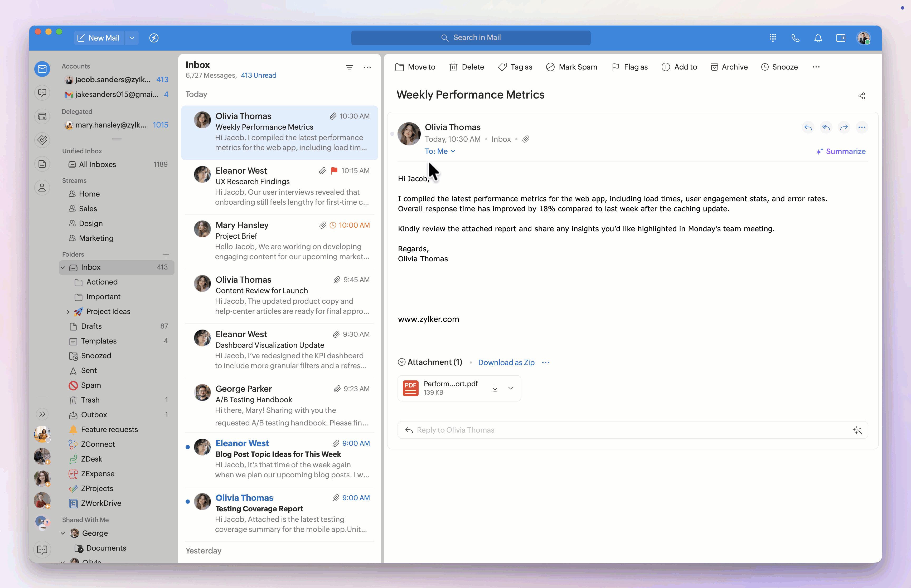
Task: Click the forward arrow icon in message header
Action: click(x=844, y=127)
